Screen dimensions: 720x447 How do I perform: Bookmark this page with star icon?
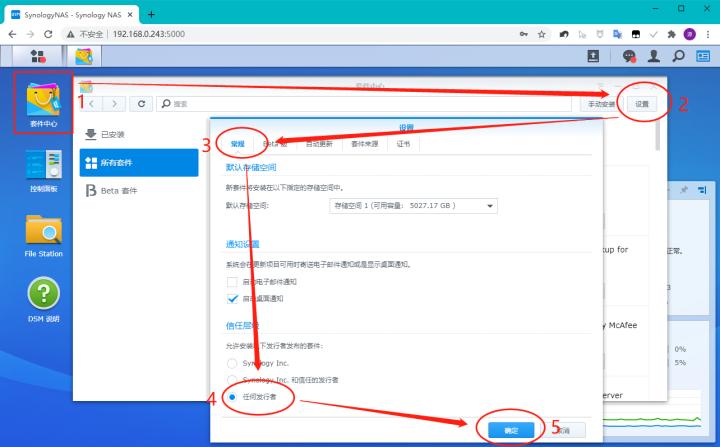coord(542,34)
